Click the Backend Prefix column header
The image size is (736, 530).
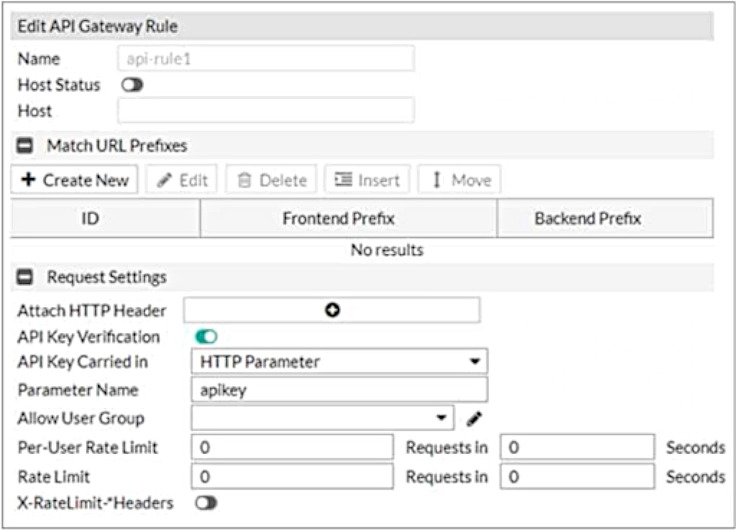point(588,218)
